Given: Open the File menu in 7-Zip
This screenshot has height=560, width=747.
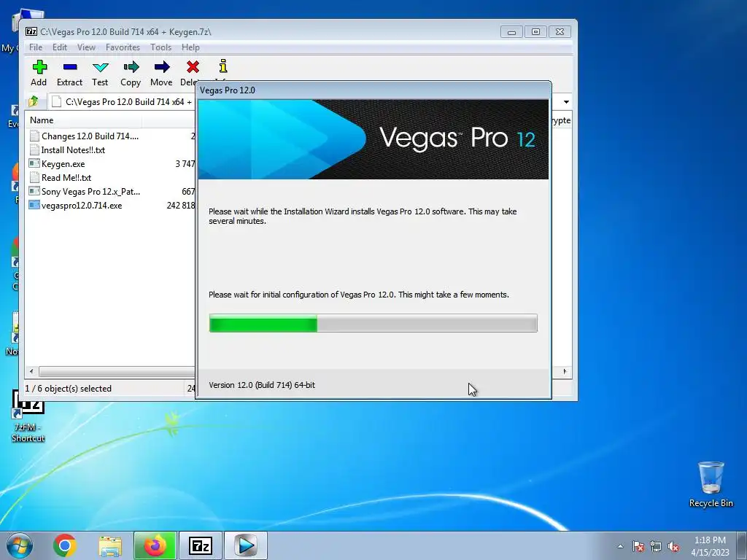Looking at the screenshot, I should tap(36, 47).
